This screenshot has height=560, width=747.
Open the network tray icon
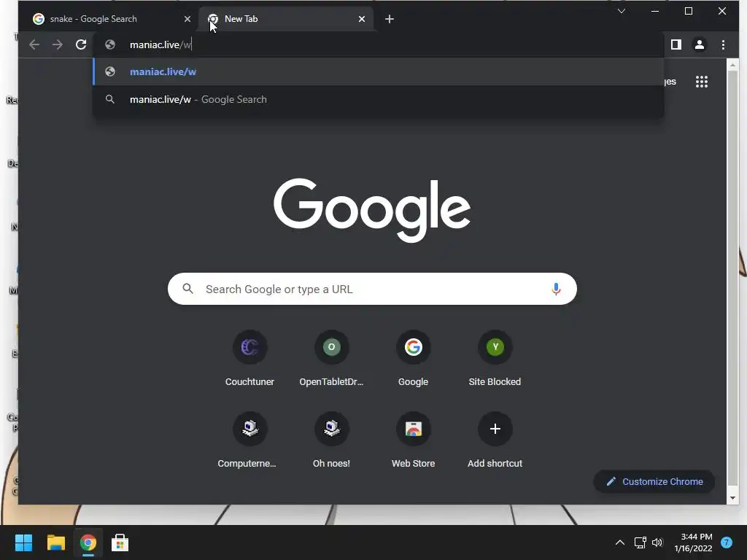tap(640, 542)
